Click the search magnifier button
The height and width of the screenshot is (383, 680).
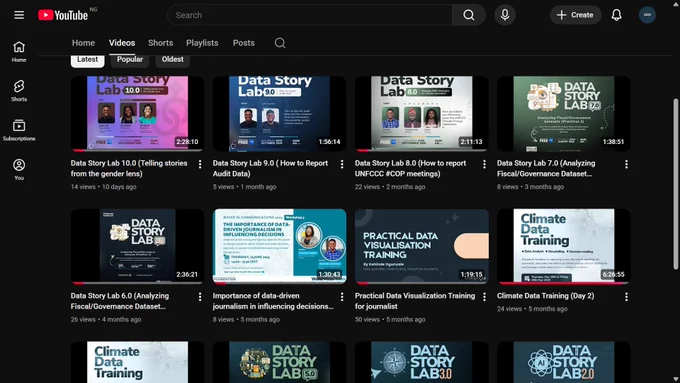tap(468, 15)
